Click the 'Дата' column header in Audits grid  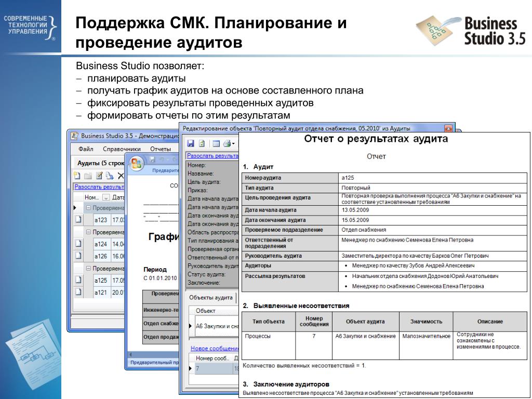pos(118,197)
